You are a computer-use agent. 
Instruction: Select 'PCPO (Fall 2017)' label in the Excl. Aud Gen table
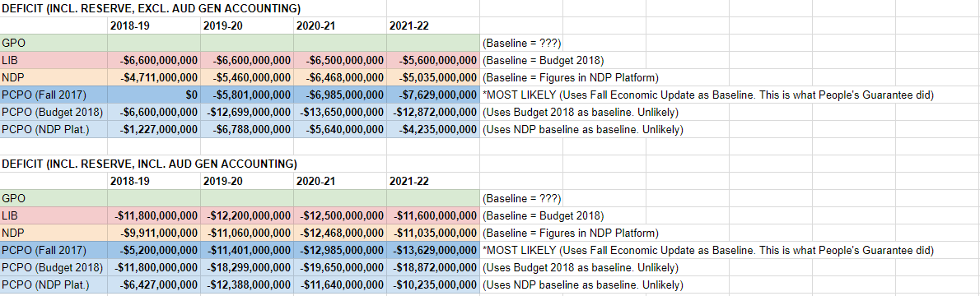coord(54,95)
